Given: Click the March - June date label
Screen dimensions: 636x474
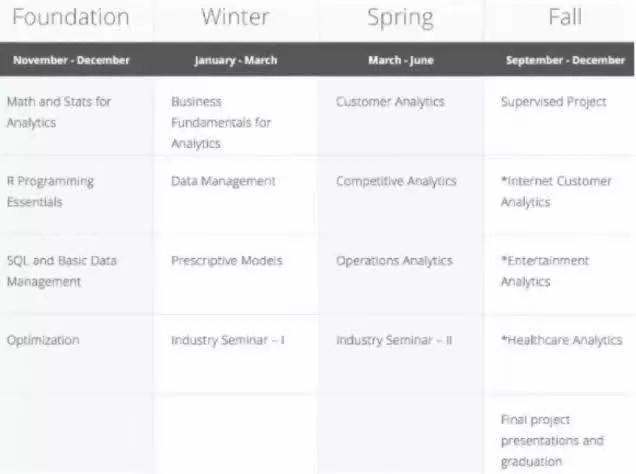Looking at the screenshot, I should coord(400,60).
